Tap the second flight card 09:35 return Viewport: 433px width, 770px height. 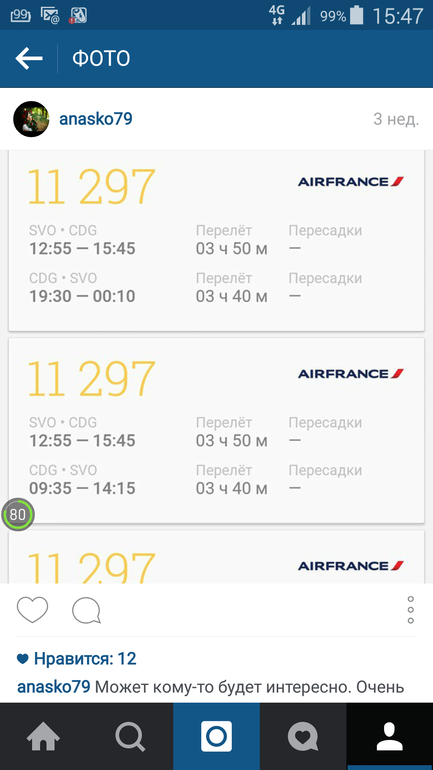[x=216, y=431]
